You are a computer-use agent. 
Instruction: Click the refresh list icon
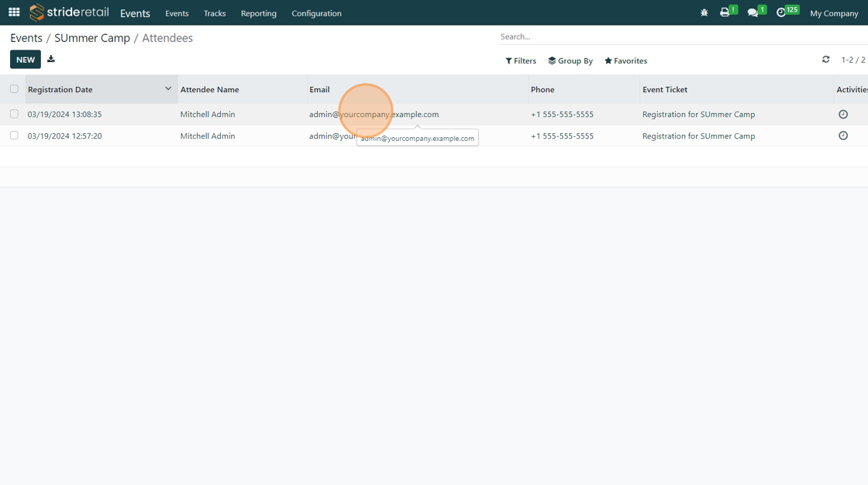coord(825,59)
